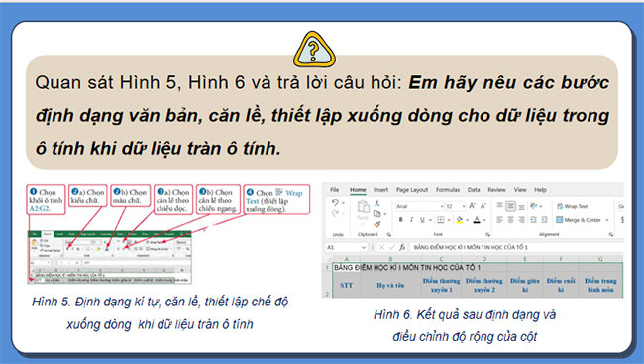644x364 pixels.
Task: Click the formula bar Enter checkmark
Action: point(391,247)
